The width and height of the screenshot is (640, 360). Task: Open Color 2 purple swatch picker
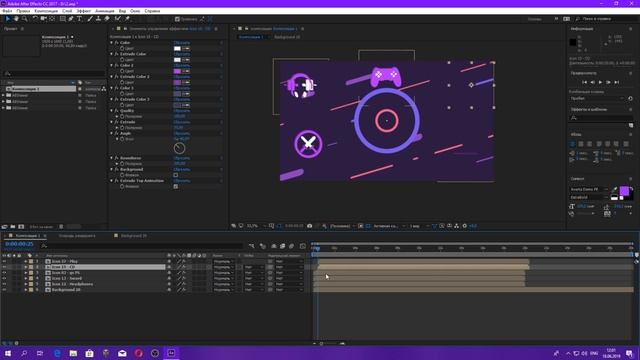click(177, 71)
